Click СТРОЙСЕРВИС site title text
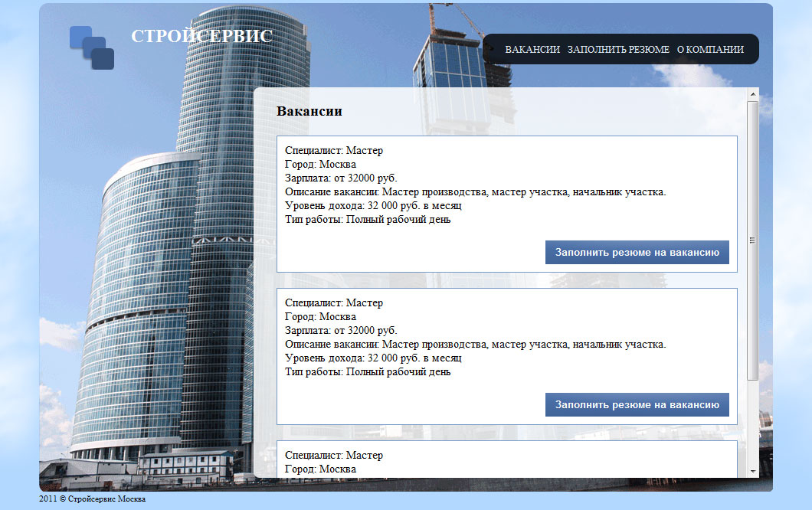 (201, 35)
